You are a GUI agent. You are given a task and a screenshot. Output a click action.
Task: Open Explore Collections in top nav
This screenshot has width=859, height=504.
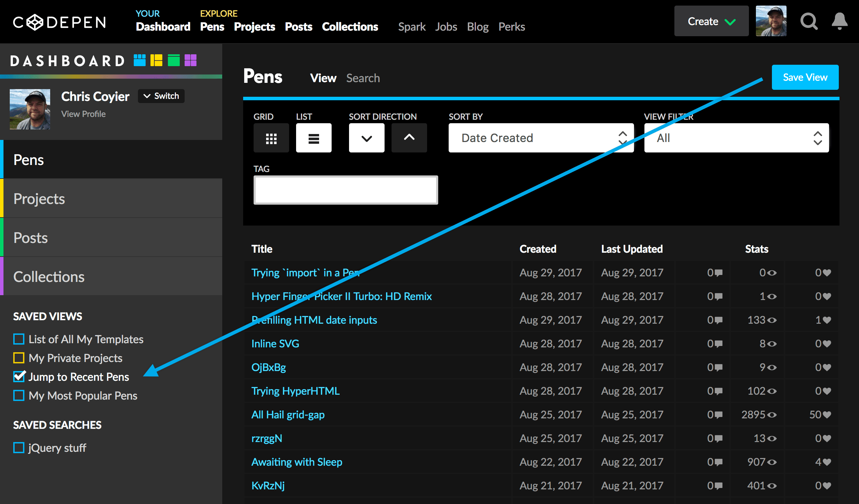[x=350, y=27]
